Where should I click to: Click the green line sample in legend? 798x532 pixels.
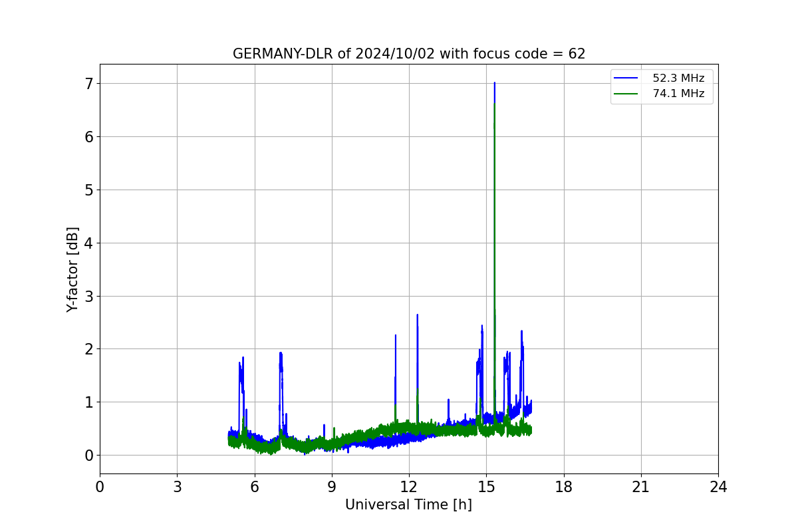[626, 94]
